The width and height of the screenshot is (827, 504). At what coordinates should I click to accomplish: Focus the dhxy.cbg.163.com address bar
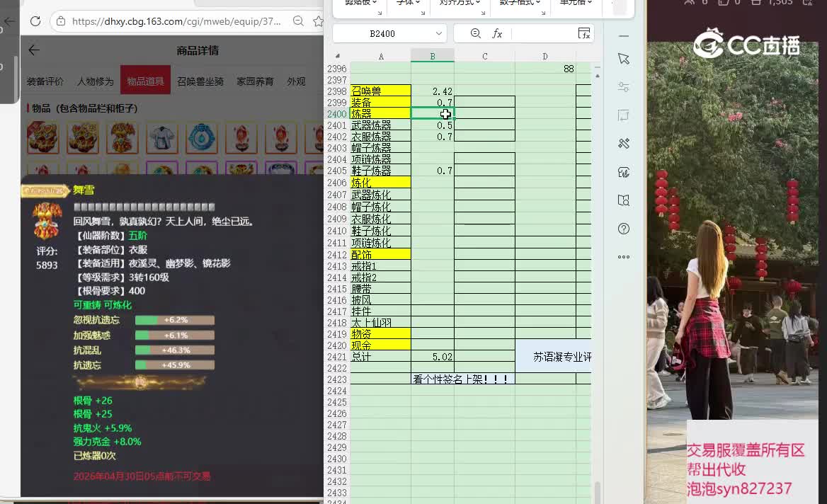pos(176,21)
